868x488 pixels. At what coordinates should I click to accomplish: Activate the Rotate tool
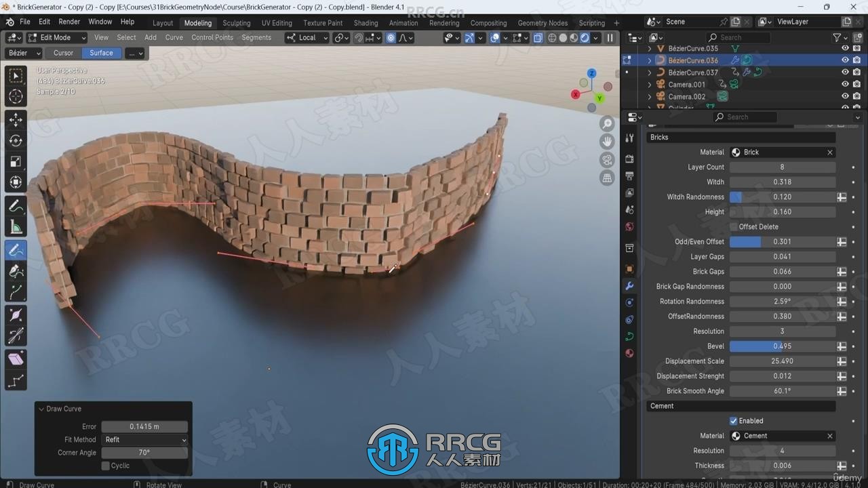coord(16,141)
